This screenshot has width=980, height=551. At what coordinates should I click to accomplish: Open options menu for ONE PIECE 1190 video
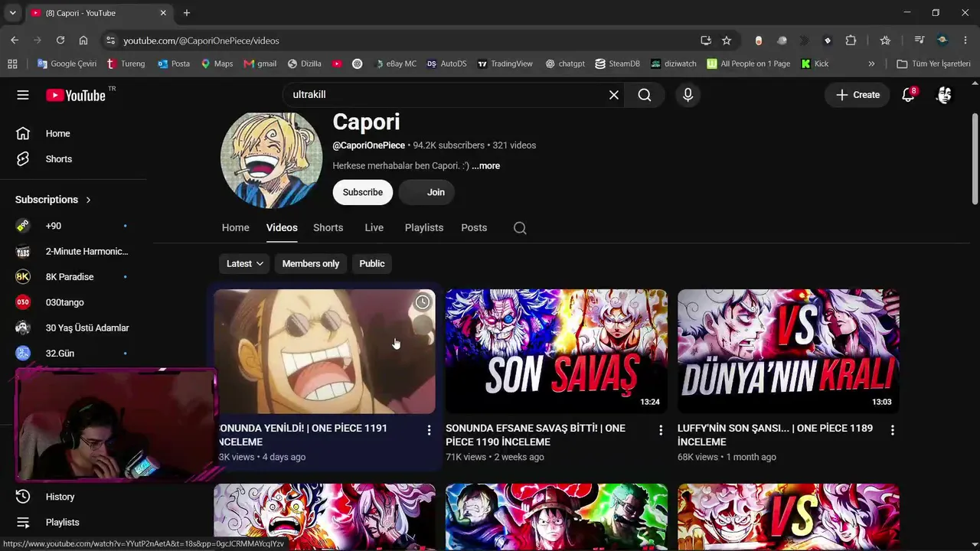[x=661, y=431]
